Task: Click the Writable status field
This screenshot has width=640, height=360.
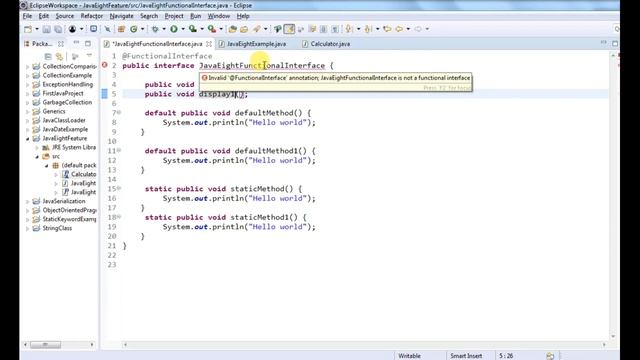Action: tap(409, 356)
